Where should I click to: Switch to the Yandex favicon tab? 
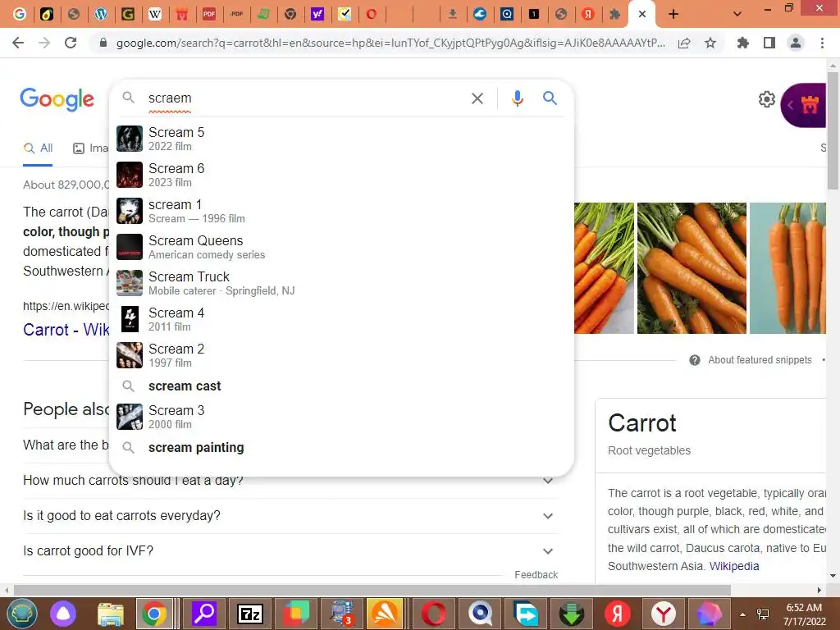tap(587, 14)
